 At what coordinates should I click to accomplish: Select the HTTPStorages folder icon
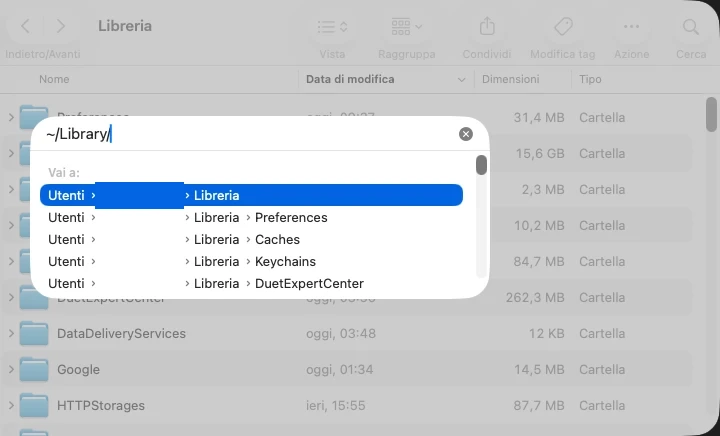[34, 405]
